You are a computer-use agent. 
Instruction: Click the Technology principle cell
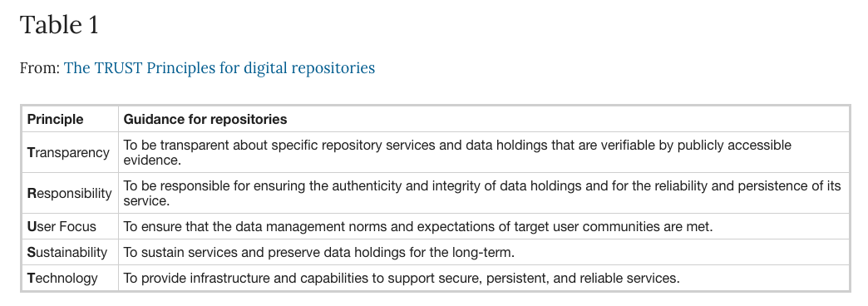70,278
